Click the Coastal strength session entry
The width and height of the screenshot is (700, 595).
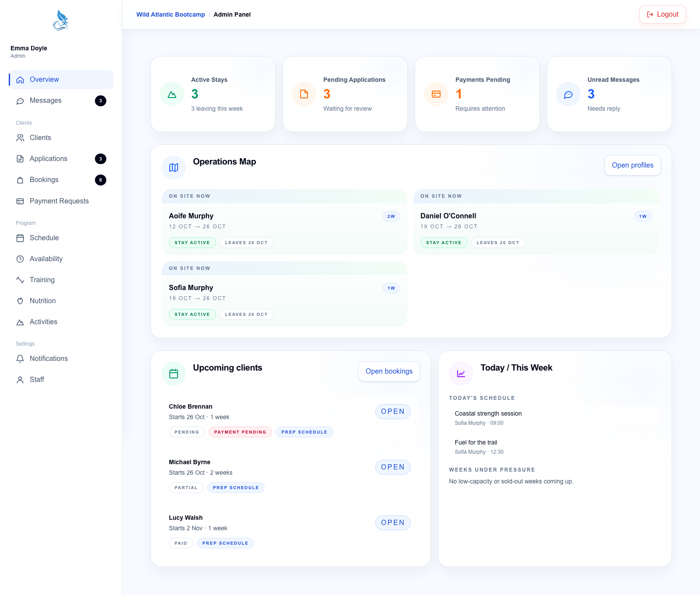tap(554, 418)
